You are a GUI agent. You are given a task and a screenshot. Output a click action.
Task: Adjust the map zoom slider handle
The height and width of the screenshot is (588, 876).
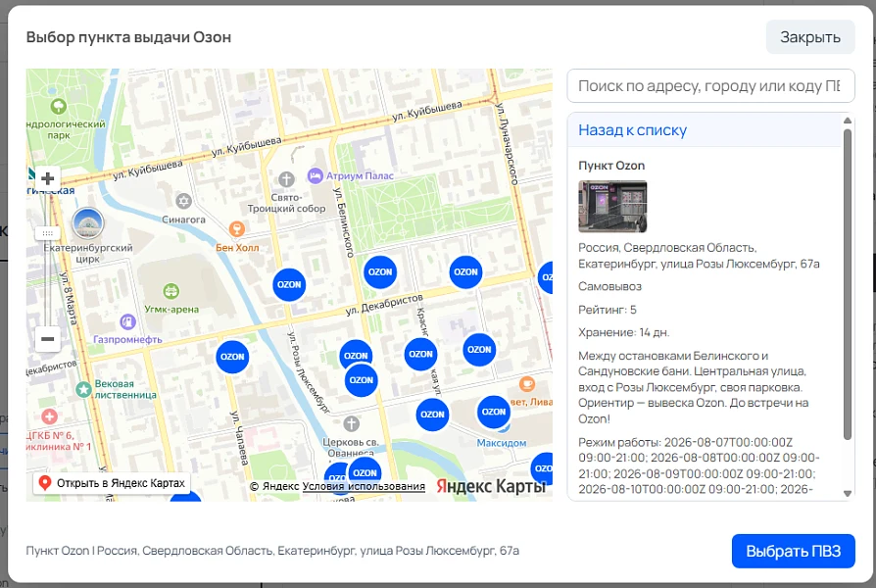pos(47,233)
